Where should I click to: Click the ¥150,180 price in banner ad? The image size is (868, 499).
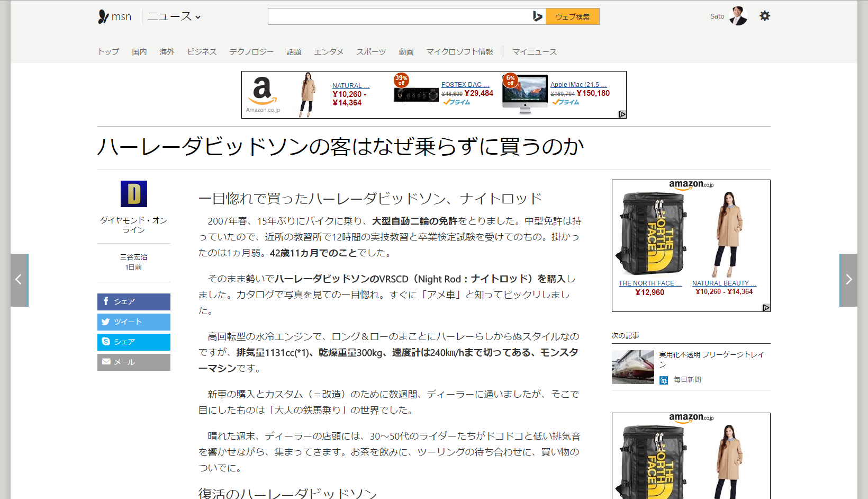point(593,93)
